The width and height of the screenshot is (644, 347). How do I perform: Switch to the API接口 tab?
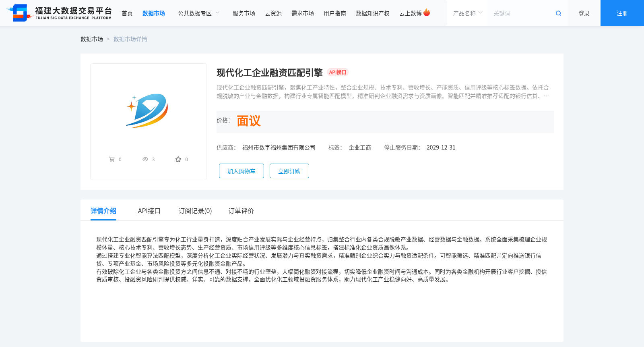click(x=149, y=211)
